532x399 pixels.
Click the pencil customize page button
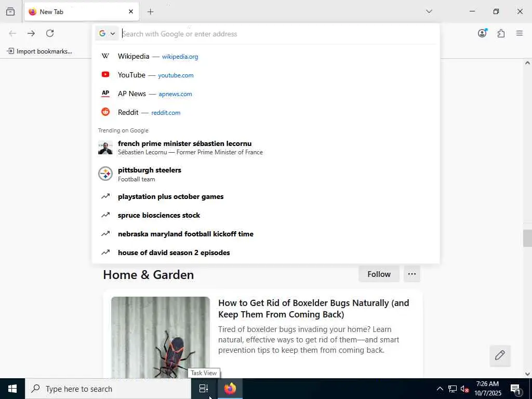pos(500,355)
